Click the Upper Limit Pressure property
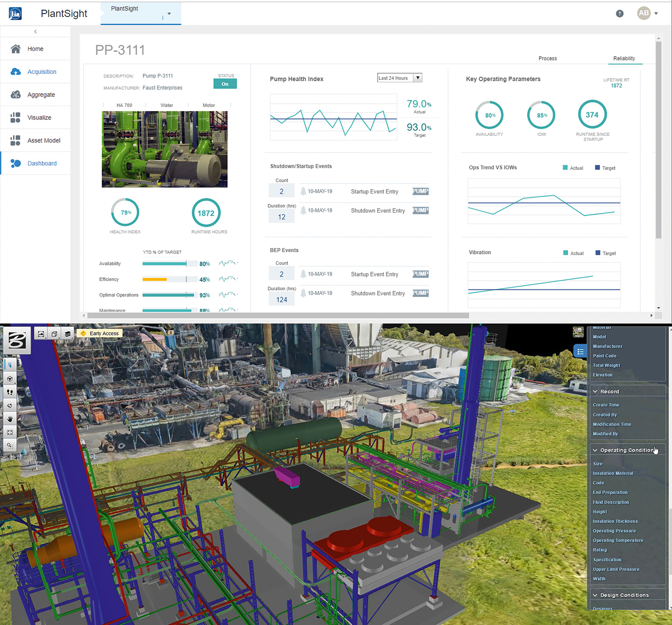The width and height of the screenshot is (672, 625). (x=616, y=569)
